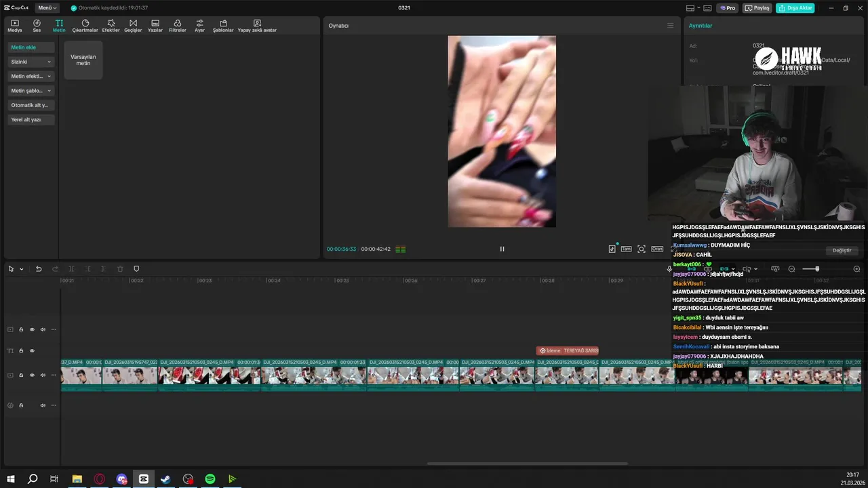Add the Varsayılan metin default text
Screen dimensions: 868x488
coord(83,60)
